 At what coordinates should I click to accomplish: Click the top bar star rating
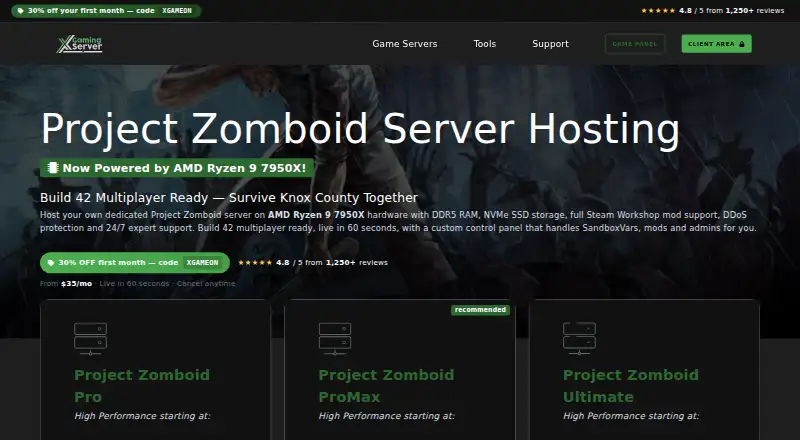coord(658,11)
